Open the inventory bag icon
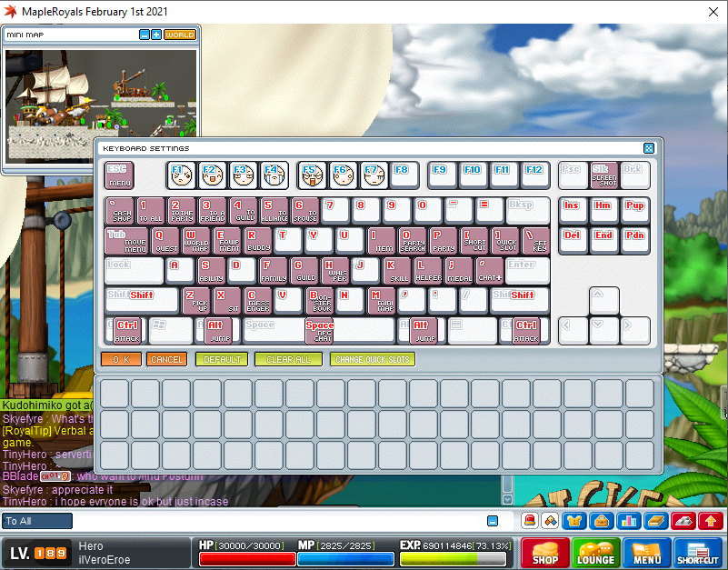This screenshot has width=728, height=570. (x=600, y=521)
